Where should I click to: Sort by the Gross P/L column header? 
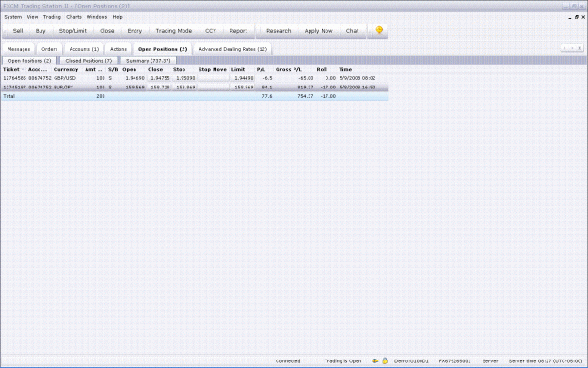[x=289, y=69]
